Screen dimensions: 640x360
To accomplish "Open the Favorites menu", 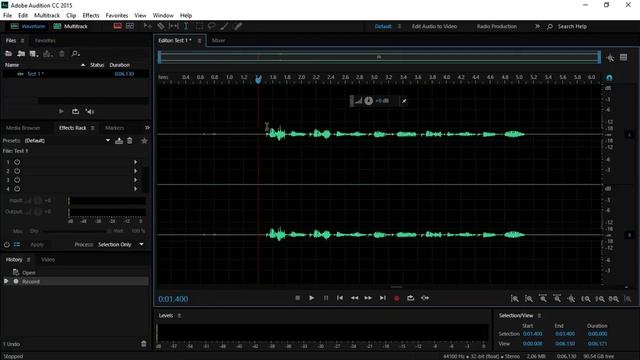I will coord(117,16).
